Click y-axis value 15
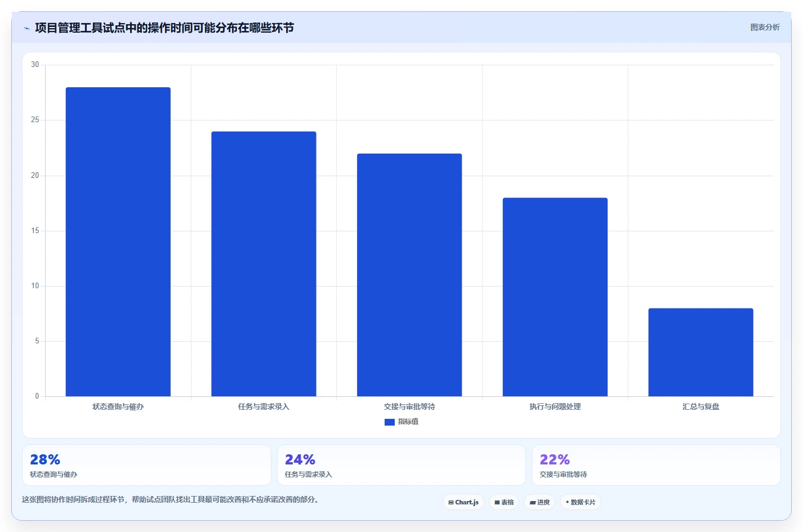This screenshot has height=532, width=803. pyautogui.click(x=35, y=231)
